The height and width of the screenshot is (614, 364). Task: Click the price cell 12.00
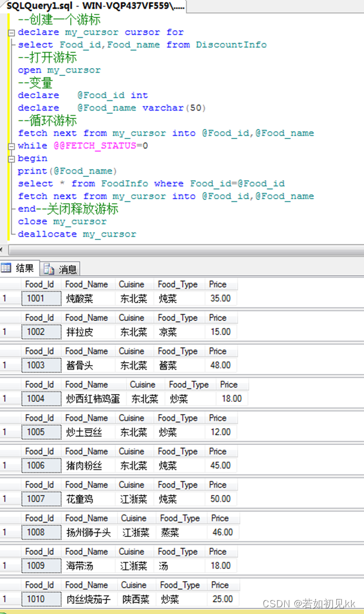pos(221,432)
